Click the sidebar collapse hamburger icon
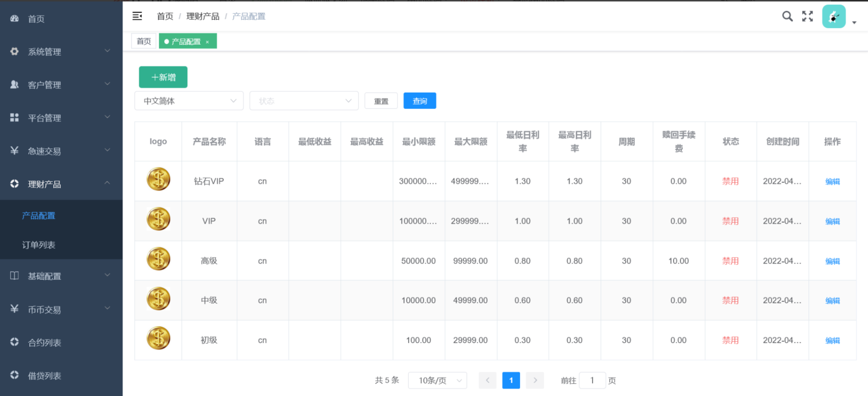The width and height of the screenshot is (868, 396). click(137, 16)
